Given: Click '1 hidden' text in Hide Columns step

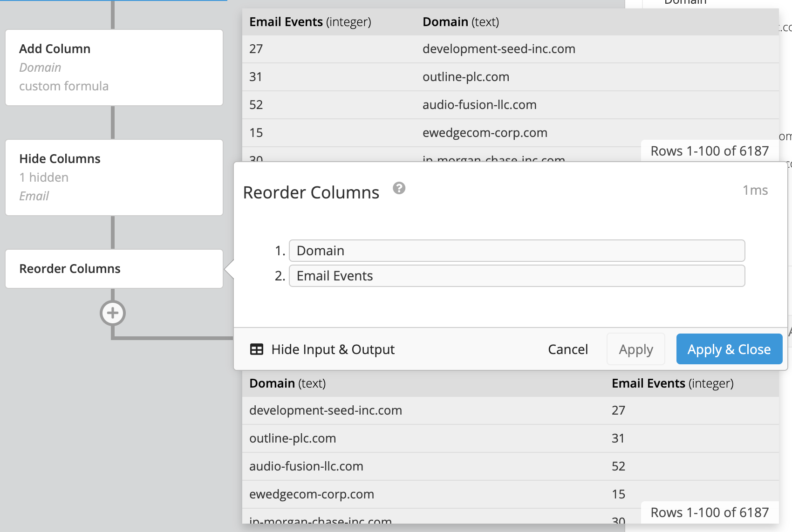Looking at the screenshot, I should coord(44,177).
